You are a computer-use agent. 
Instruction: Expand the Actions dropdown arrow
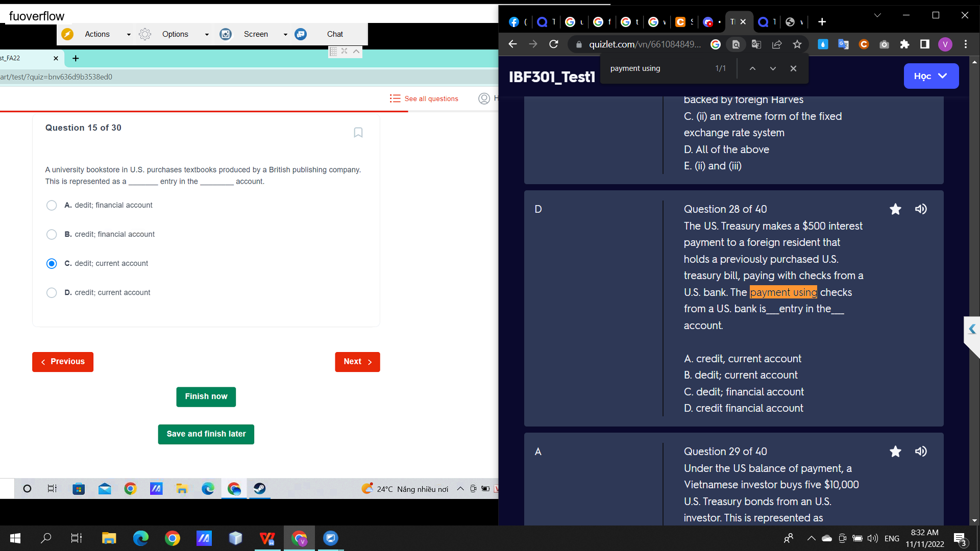[x=129, y=35]
